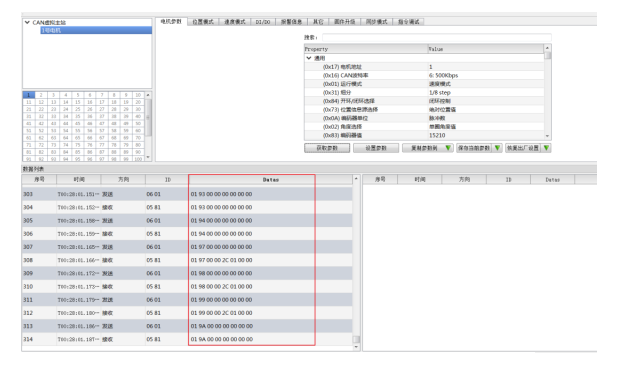Viewport: 631px width, 370px height.
Task: Click the 复制参数到 button
Action: coord(423,148)
